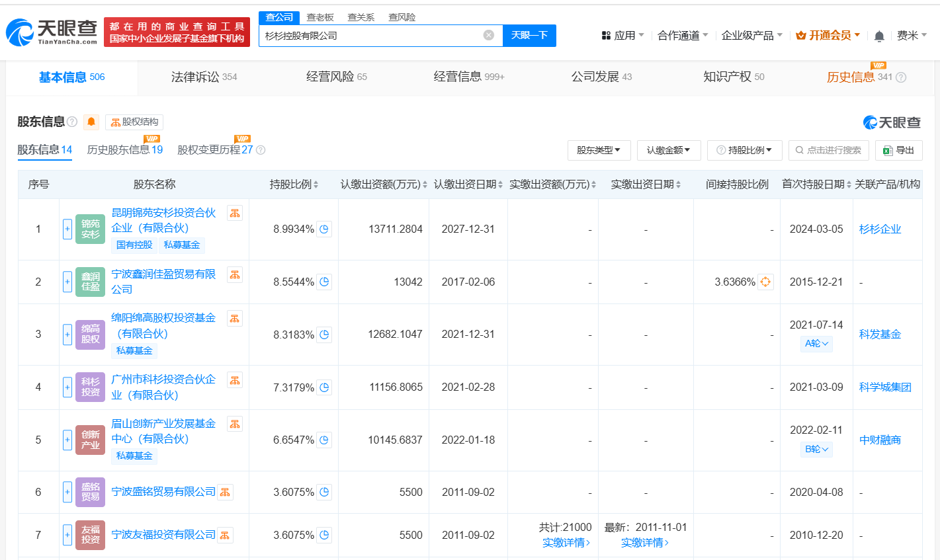The height and width of the screenshot is (560, 940).
Task: Click help icon next to 历史信息 tab
Action: tap(901, 77)
